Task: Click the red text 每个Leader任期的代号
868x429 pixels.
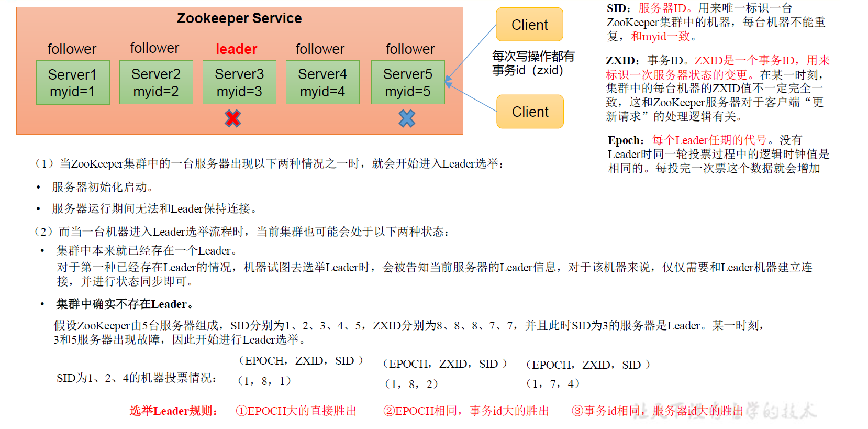Action: (x=709, y=140)
